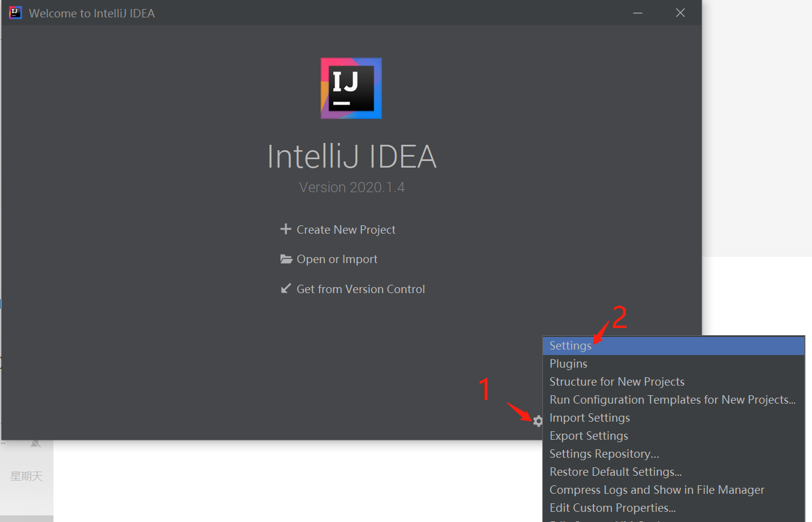The width and height of the screenshot is (812, 522).
Task: Open the Configure gear icon
Action: pyautogui.click(x=538, y=421)
